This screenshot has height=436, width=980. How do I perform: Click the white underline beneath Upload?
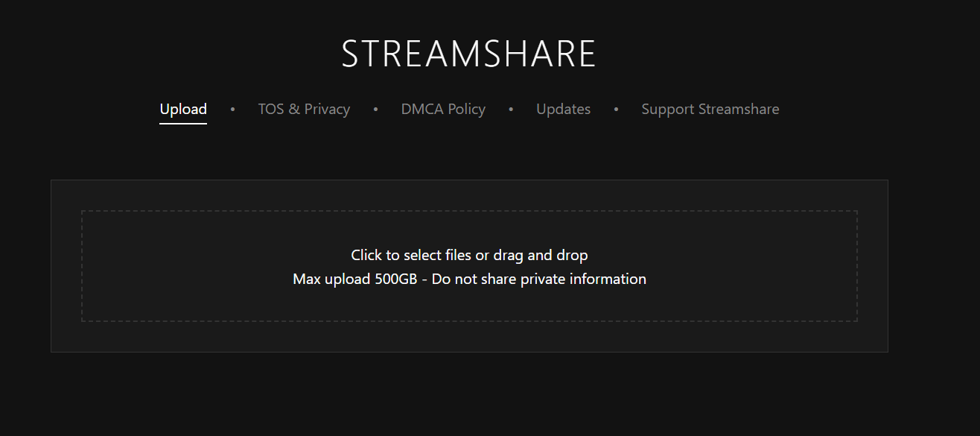pyautogui.click(x=183, y=123)
